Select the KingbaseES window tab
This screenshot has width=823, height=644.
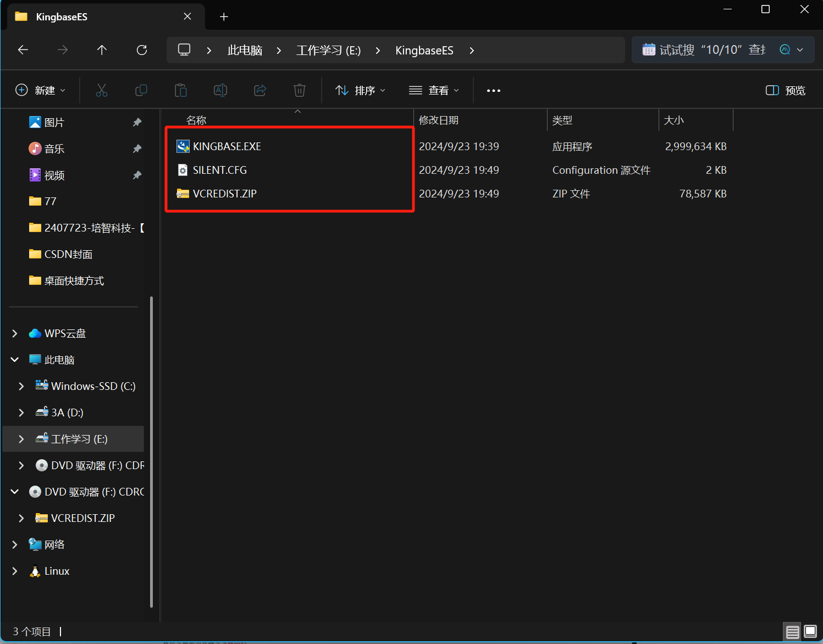106,17
